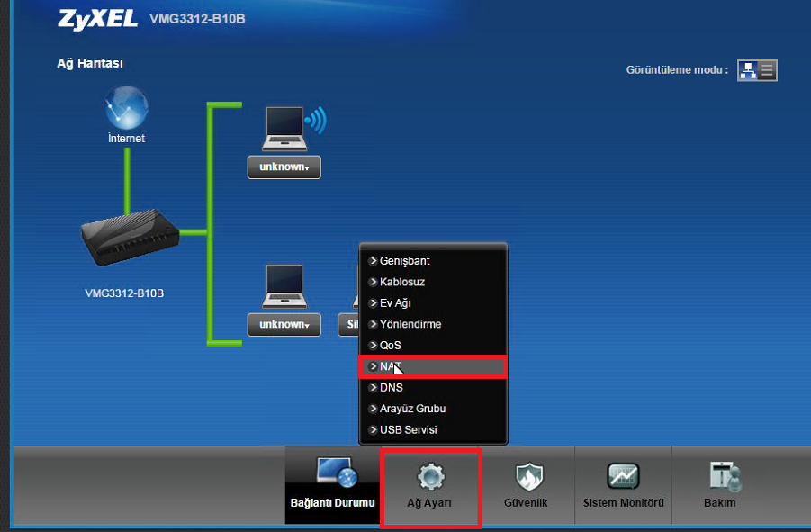Open Bakım maintenance tab
The height and width of the screenshot is (532, 811).
click(720, 485)
